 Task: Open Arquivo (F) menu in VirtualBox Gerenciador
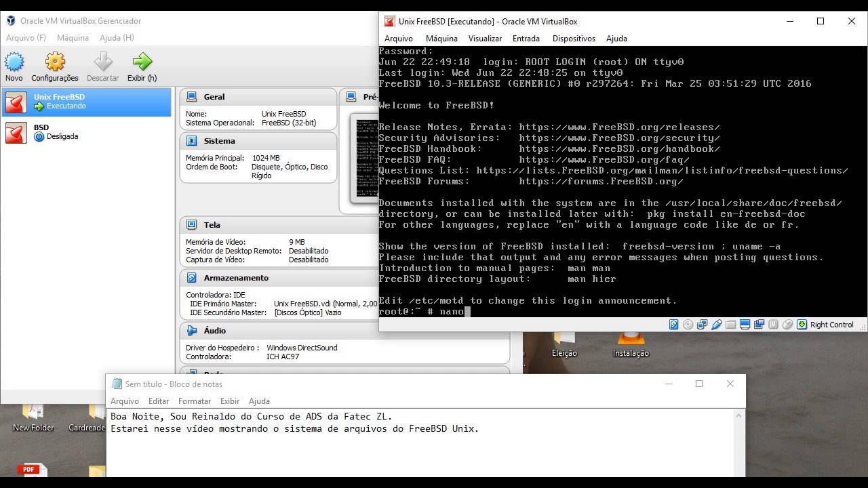[26, 38]
